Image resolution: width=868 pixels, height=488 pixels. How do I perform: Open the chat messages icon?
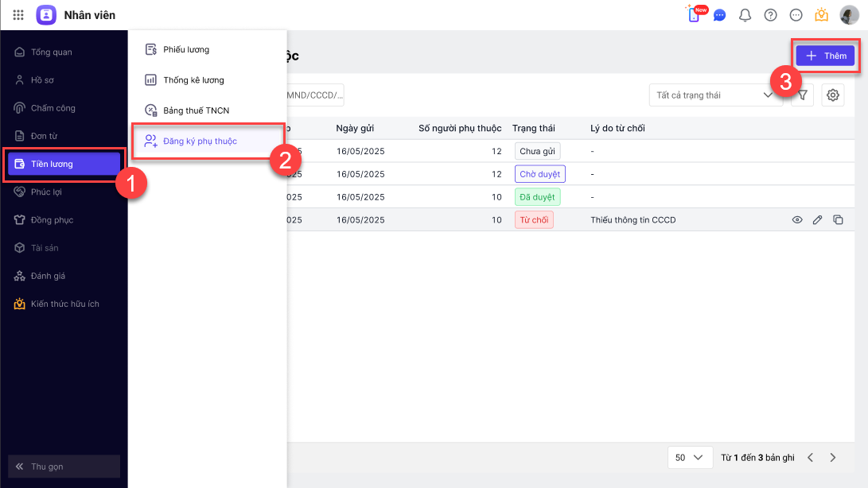tap(719, 15)
